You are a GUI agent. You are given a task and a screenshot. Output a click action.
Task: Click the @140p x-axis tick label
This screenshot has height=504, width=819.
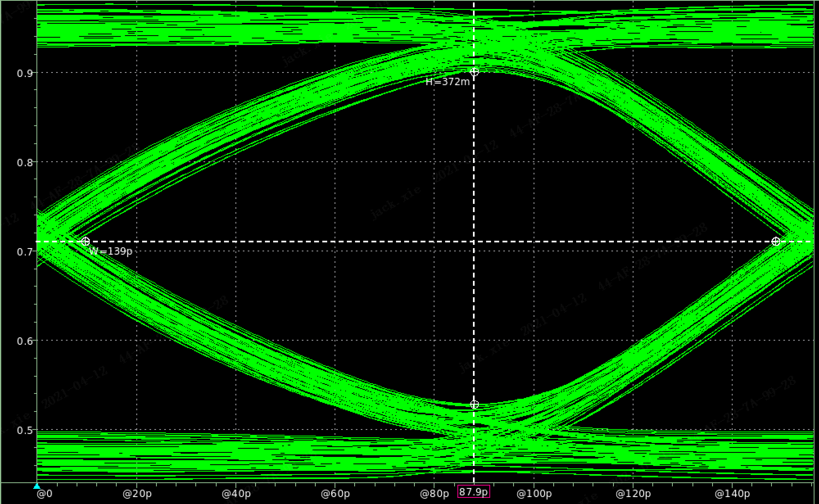[x=732, y=494]
